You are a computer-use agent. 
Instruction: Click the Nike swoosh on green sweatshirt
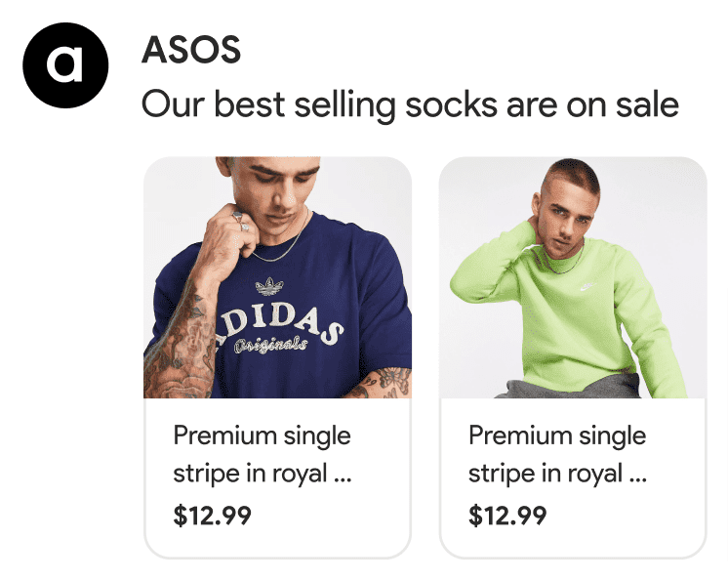[588, 287]
